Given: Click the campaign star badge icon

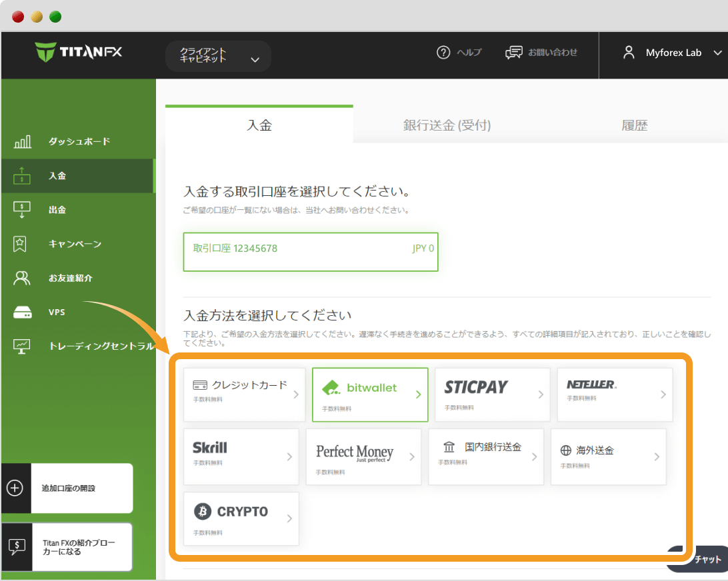Looking at the screenshot, I should (20, 244).
